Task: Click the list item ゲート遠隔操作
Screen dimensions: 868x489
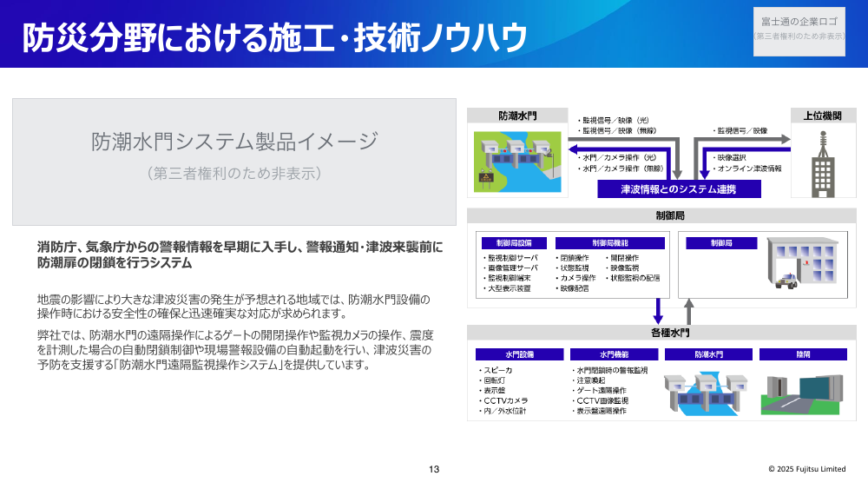Action: (600, 391)
